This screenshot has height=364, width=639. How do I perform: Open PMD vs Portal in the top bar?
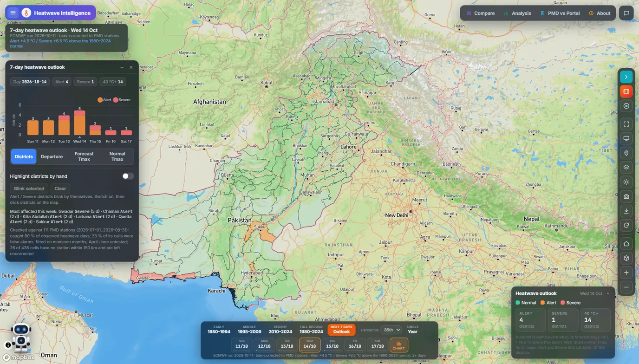560,13
